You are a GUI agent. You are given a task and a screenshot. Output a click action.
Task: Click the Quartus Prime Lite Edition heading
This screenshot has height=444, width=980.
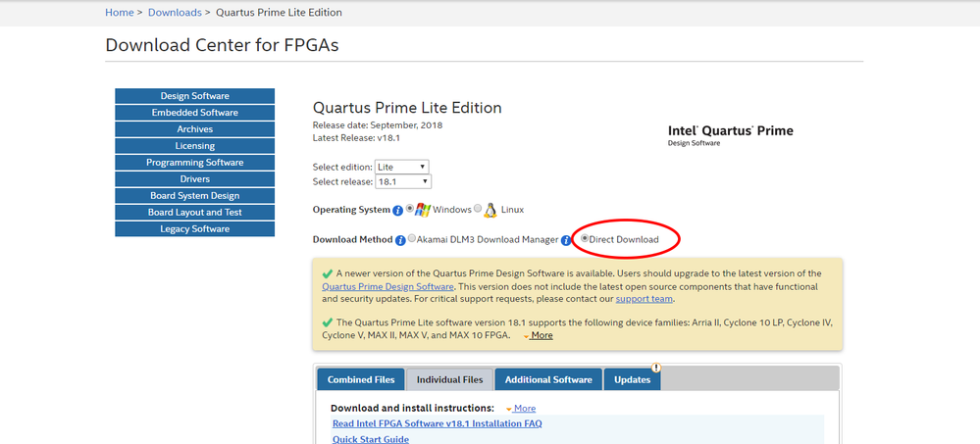407,108
